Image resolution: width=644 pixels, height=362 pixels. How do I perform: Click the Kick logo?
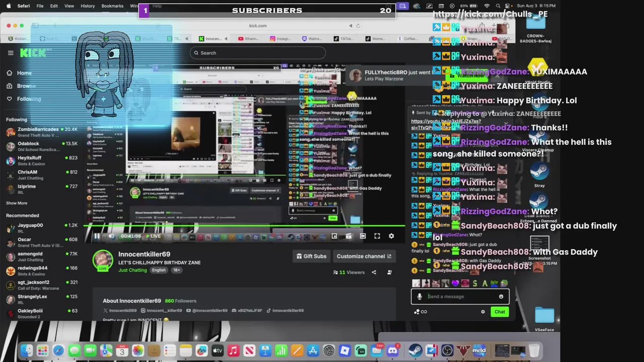click(33, 53)
